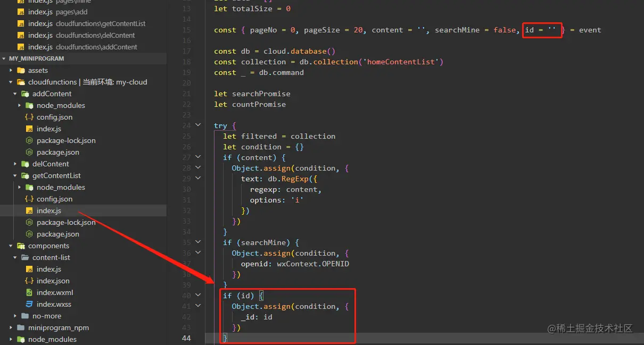
Task: Click the index.wxss stylesheet icon
Action: 29,304
